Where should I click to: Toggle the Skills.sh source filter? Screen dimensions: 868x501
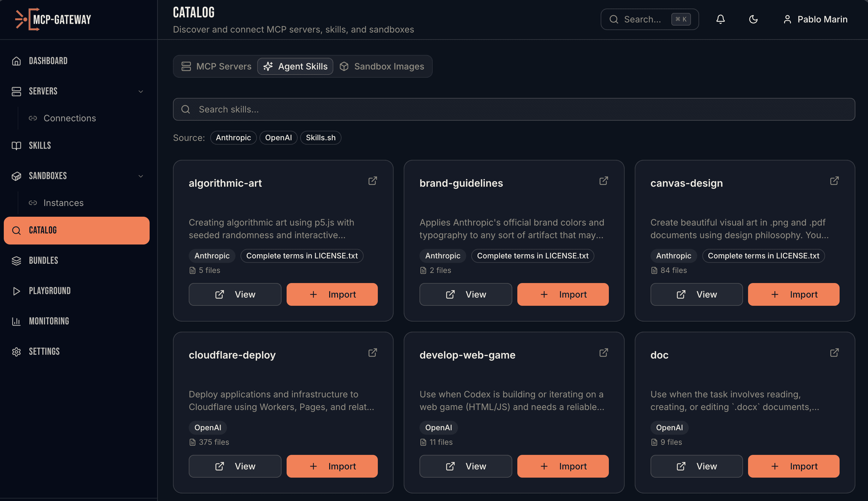[320, 138]
